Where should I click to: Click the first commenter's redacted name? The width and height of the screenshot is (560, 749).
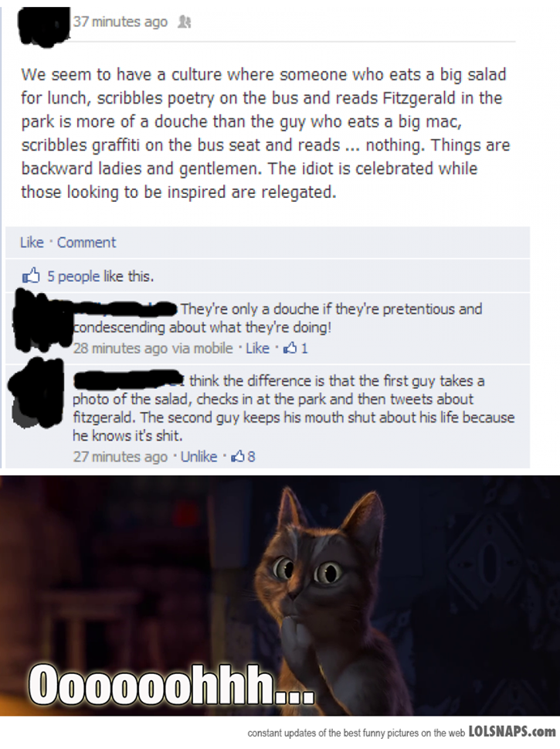tap(125, 308)
